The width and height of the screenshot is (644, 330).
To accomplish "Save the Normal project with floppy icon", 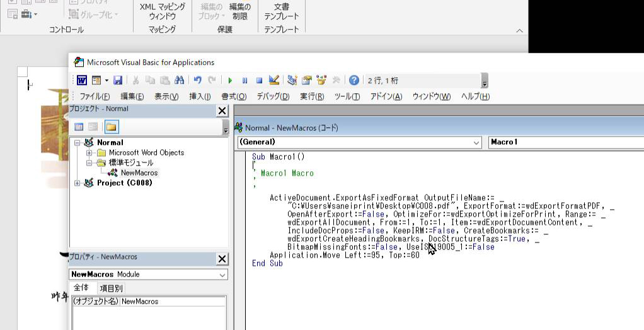I will point(118,81).
